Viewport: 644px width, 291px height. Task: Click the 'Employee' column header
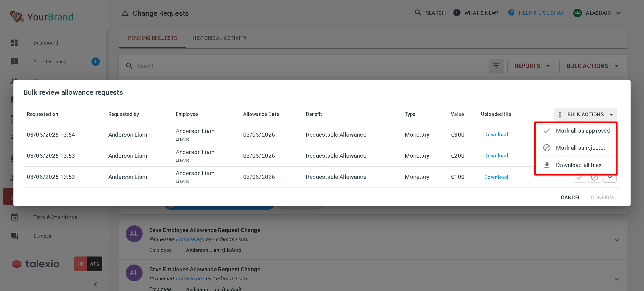[187, 114]
